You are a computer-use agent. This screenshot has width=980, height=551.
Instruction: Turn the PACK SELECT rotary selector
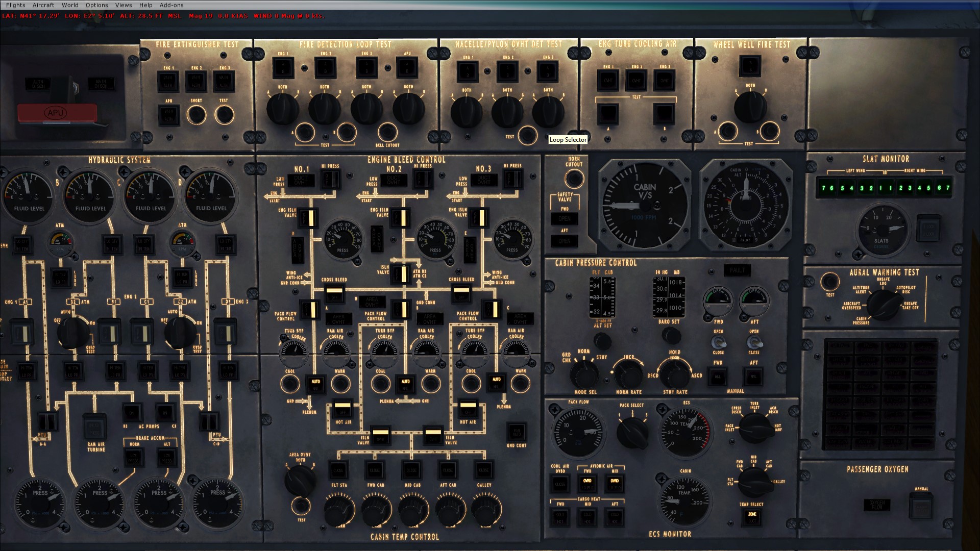[632, 433]
